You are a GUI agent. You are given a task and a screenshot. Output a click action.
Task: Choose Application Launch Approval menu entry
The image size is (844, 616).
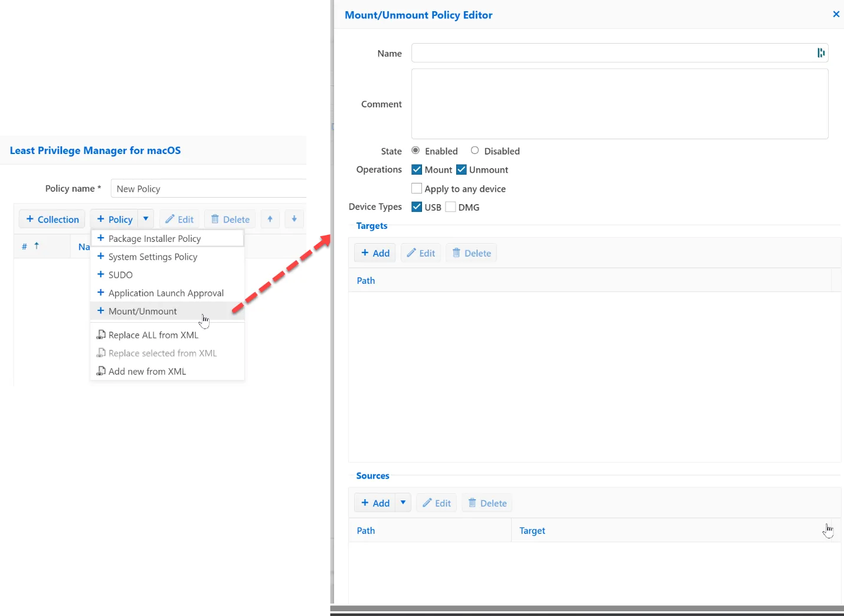[x=166, y=293]
